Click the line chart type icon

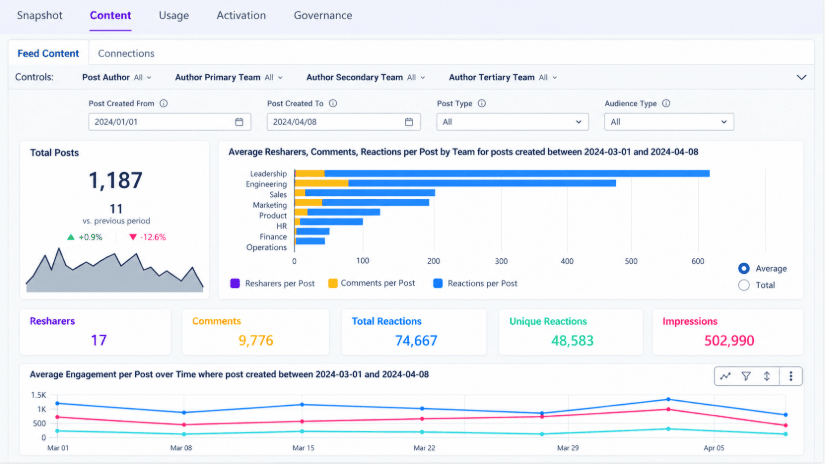coord(726,376)
